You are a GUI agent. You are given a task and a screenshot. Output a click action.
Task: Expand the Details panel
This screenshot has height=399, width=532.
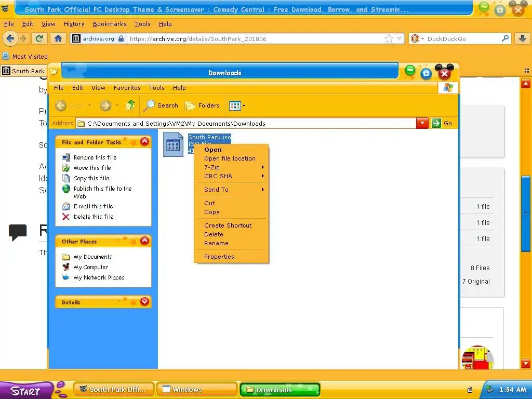point(144,302)
